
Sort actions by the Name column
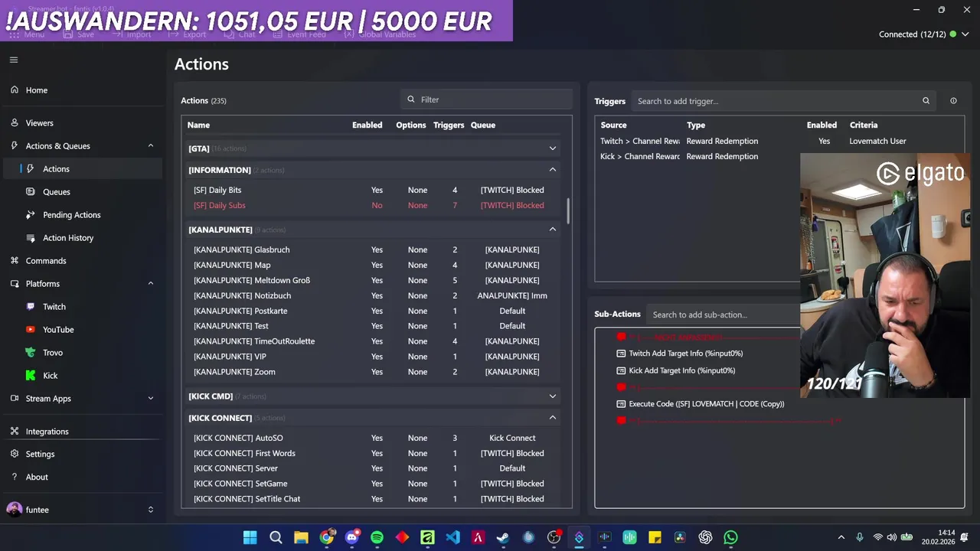[x=198, y=125]
